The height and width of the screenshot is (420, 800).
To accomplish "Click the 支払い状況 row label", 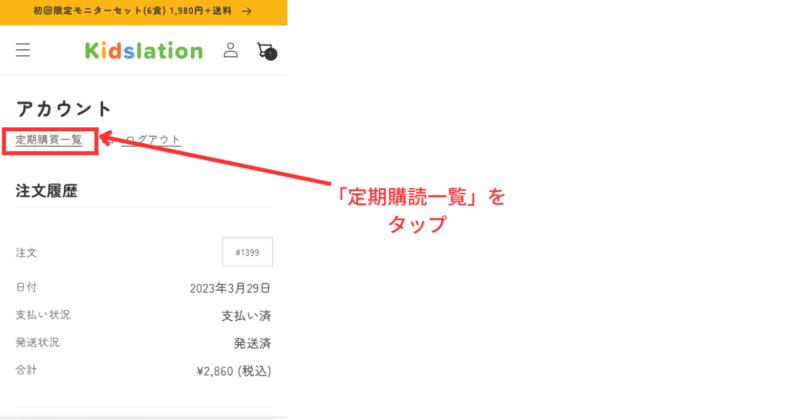I will pos(43,315).
